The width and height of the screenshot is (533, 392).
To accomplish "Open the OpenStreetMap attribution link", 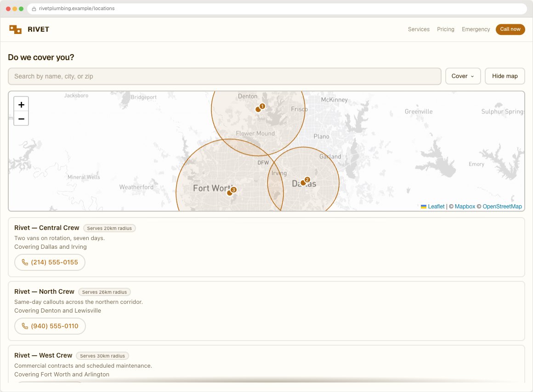I will [502, 207].
